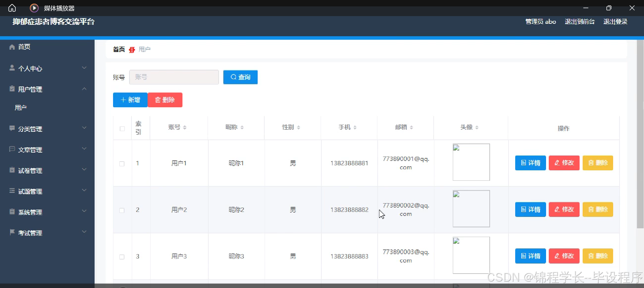Open 详情 for 用户1
This screenshot has height=288, width=644.
(x=531, y=163)
